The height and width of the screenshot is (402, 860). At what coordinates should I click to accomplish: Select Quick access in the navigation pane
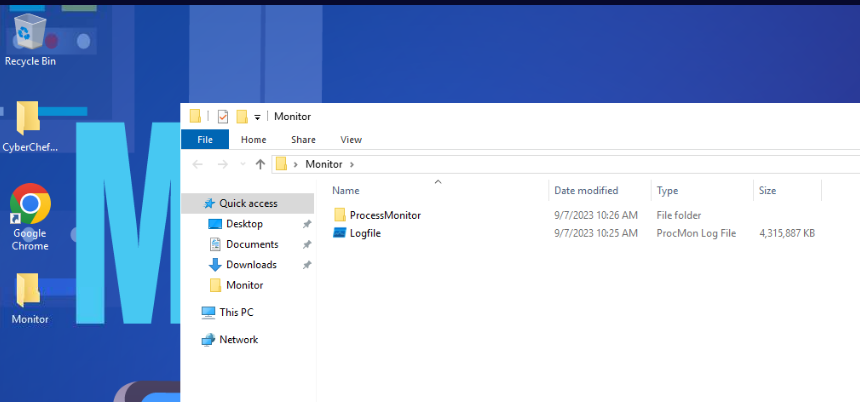[x=248, y=203]
